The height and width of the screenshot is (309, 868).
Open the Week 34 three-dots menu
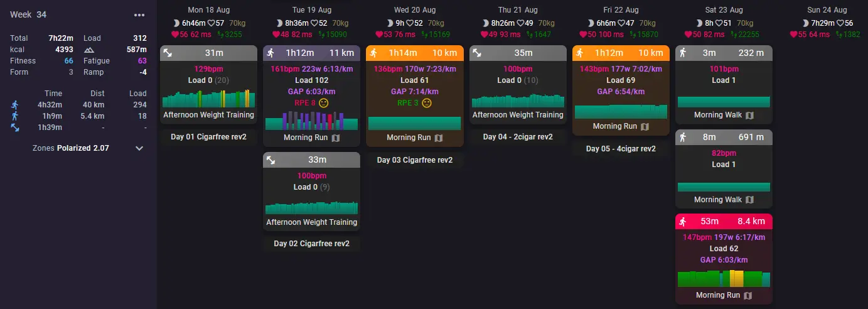pos(139,15)
